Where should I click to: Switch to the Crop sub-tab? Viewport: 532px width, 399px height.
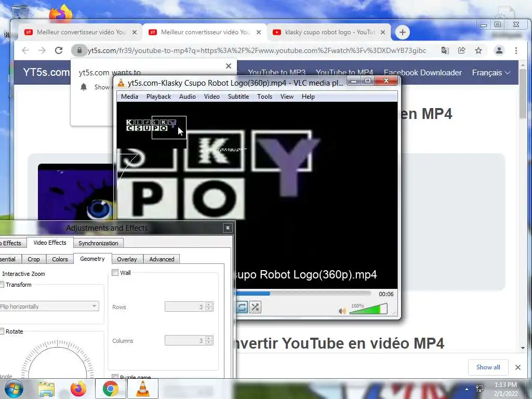click(x=34, y=259)
